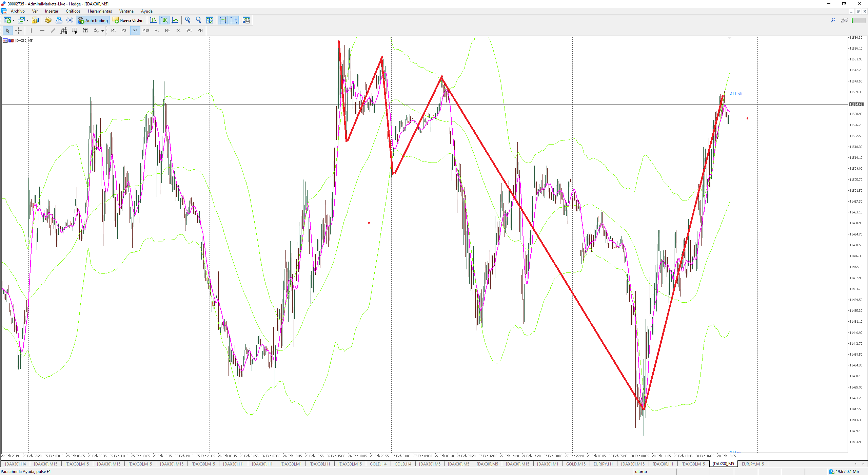868x475 pixels.
Task: Select the crosshair cursor tool
Action: (18, 31)
